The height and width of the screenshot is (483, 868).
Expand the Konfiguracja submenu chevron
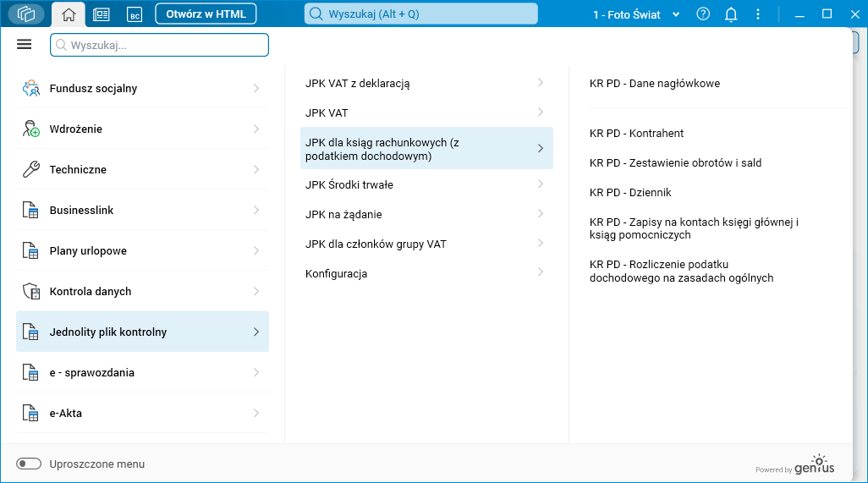tap(541, 272)
